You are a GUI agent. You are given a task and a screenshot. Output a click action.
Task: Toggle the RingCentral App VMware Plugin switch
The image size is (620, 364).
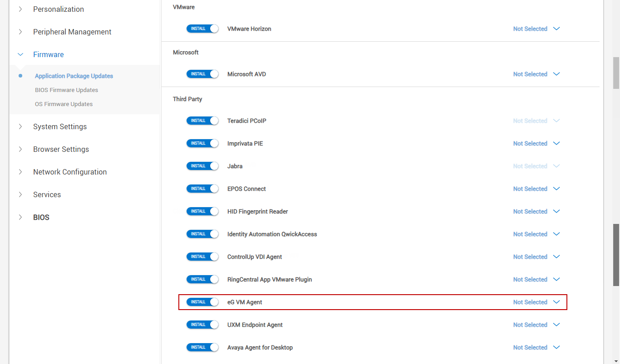click(202, 279)
